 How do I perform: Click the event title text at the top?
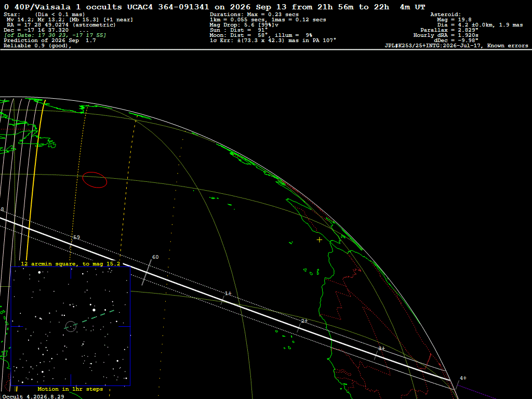pyautogui.click(x=215, y=7)
